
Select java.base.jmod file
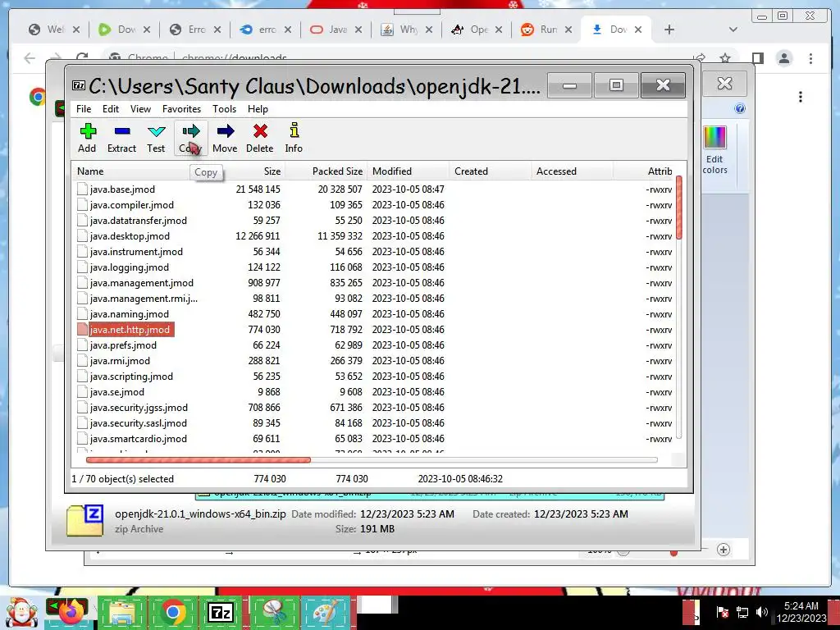(x=122, y=189)
